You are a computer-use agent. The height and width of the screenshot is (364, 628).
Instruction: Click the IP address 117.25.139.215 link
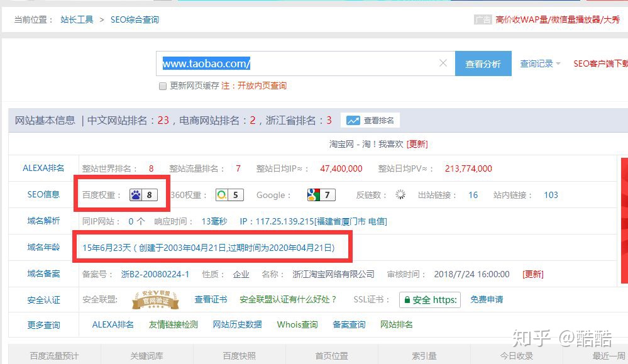tap(313, 221)
